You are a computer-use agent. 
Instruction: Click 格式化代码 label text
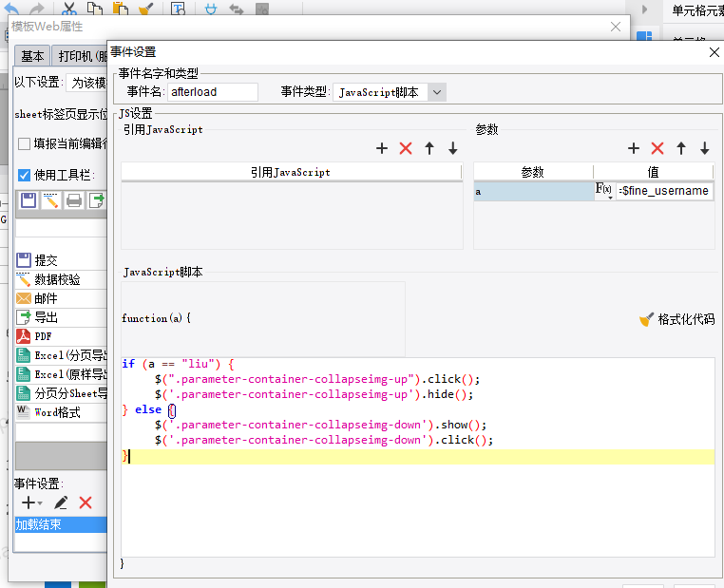(x=686, y=319)
